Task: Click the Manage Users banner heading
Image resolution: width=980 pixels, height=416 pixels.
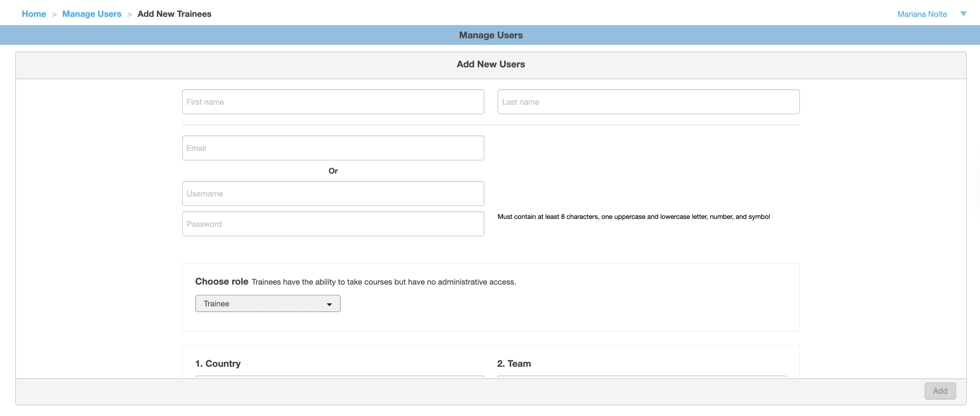Action: (491, 35)
